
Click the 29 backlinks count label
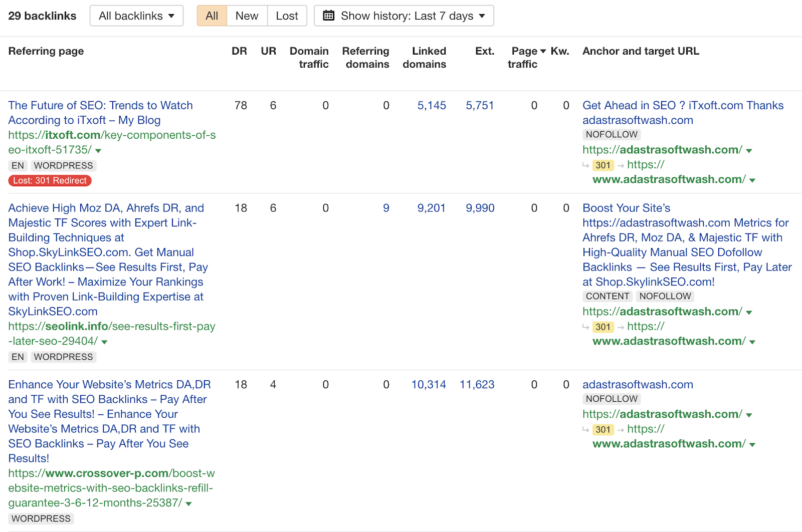coord(42,16)
